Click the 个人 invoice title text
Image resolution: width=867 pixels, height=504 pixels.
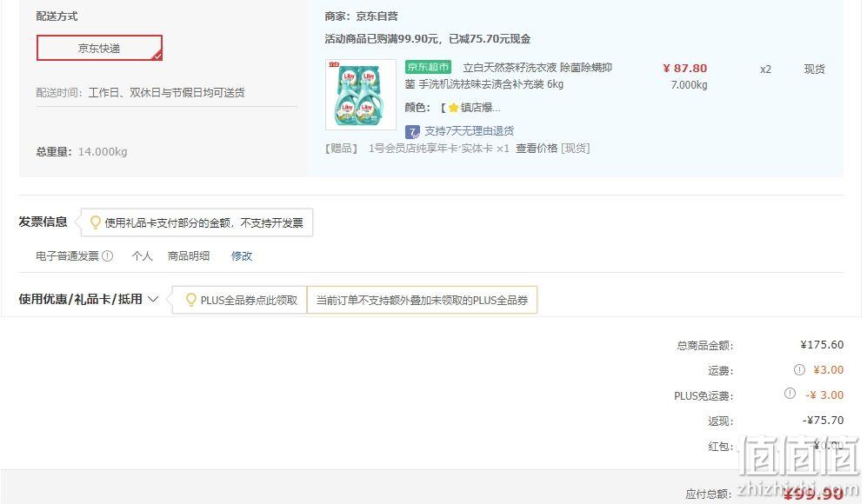pyautogui.click(x=142, y=255)
